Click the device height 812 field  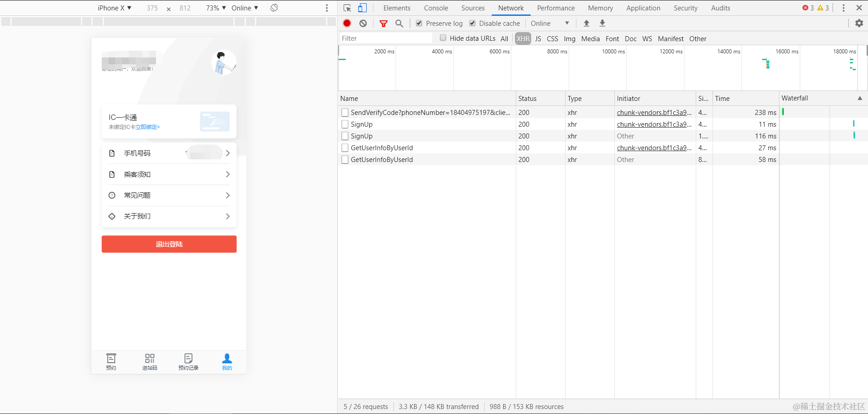[185, 8]
